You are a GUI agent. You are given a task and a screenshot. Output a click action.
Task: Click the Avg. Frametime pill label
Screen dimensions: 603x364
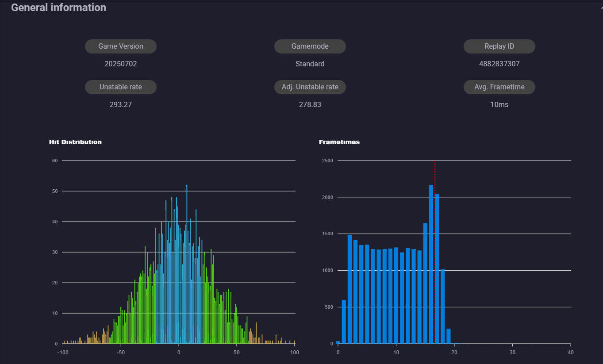click(499, 87)
